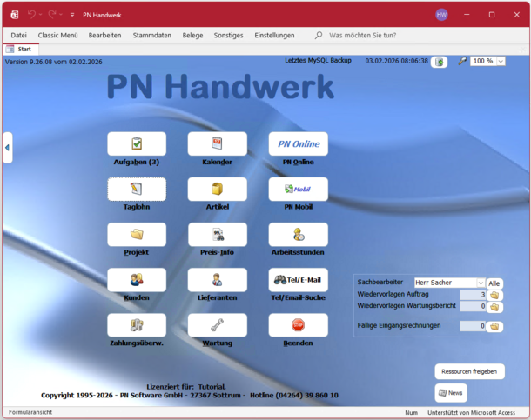This screenshot has height=420, width=531.
Task: Open the Aufgaben (3) tasks tile
Action: 137,144
